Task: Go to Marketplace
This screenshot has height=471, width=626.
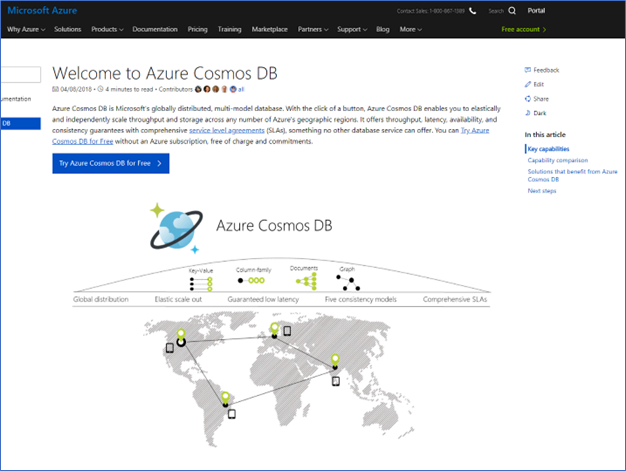Action: [269, 29]
